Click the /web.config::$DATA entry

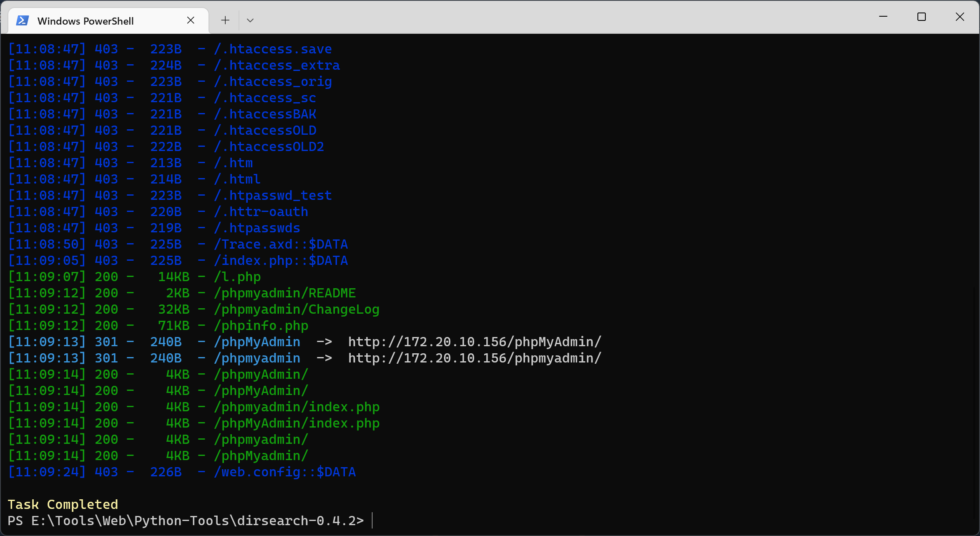[284, 472]
